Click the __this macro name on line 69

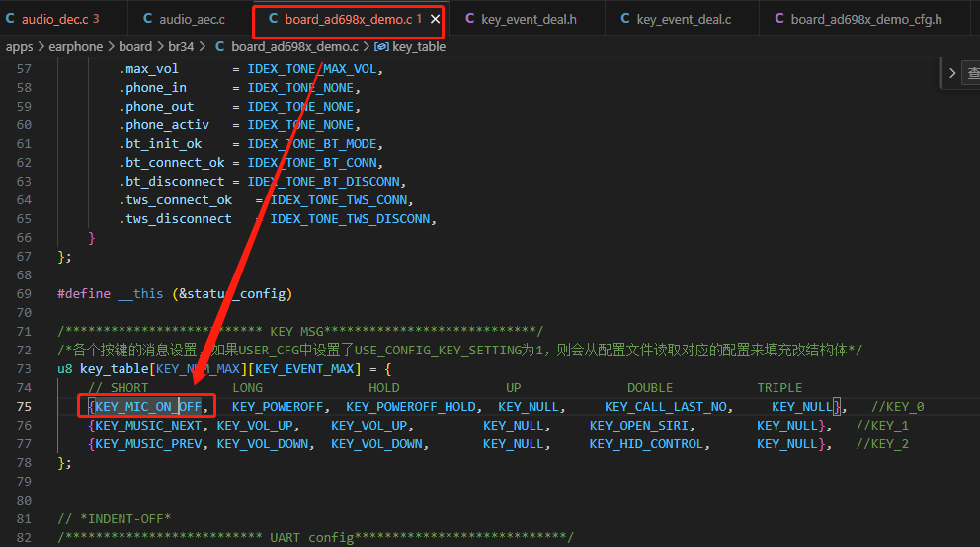pos(140,293)
